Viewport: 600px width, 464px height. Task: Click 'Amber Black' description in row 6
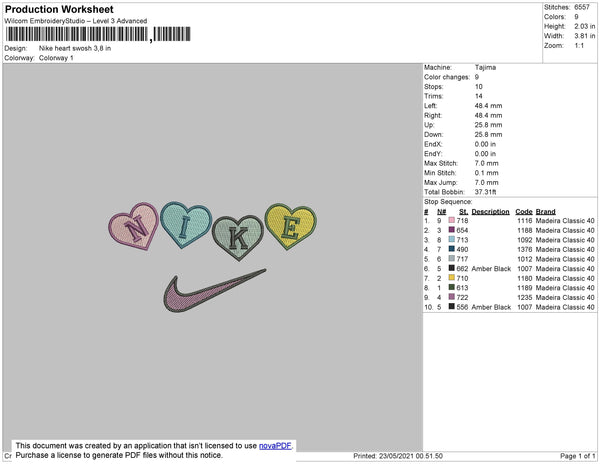pos(491,269)
